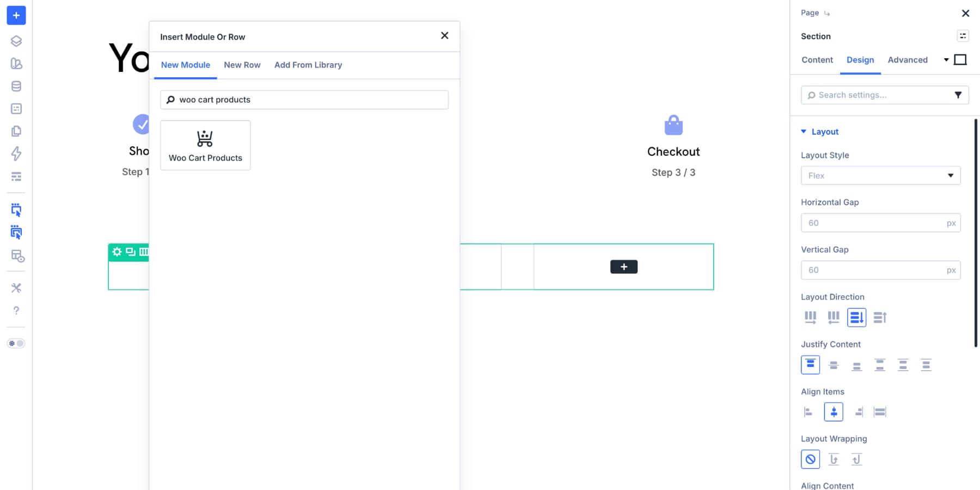Close the Section settings panel
Image resolution: width=980 pixels, height=490 pixels.
pyautogui.click(x=965, y=13)
